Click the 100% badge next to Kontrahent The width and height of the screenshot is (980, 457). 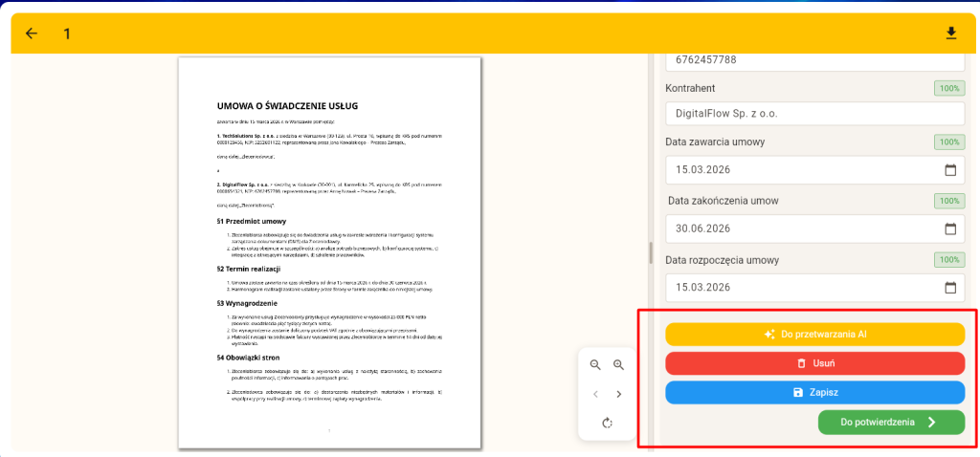pyautogui.click(x=949, y=89)
